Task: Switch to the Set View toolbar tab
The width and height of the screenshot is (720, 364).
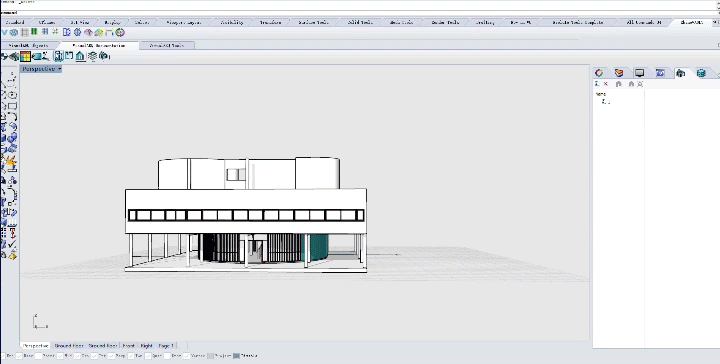Action: tap(80, 22)
